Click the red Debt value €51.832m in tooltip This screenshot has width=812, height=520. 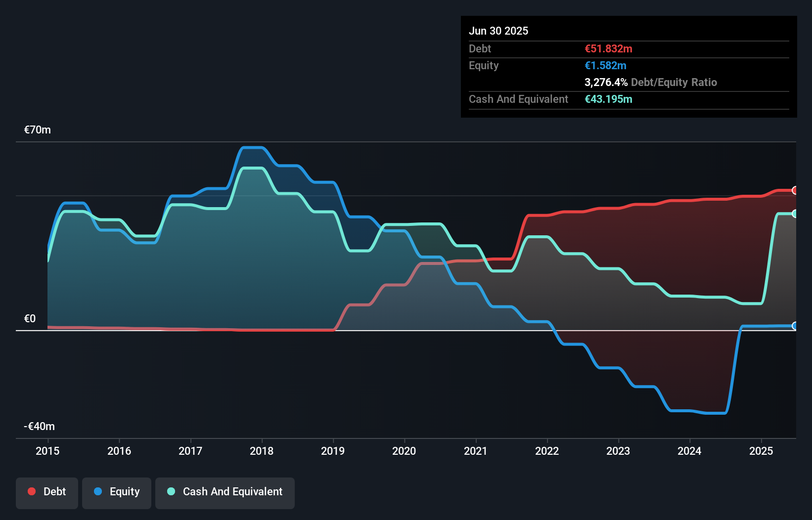pyautogui.click(x=608, y=48)
